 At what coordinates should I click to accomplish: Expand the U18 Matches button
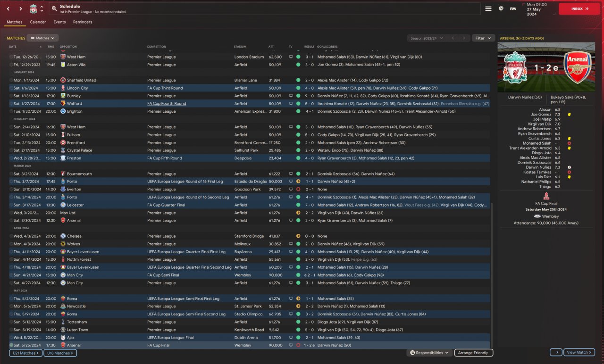pos(60,353)
